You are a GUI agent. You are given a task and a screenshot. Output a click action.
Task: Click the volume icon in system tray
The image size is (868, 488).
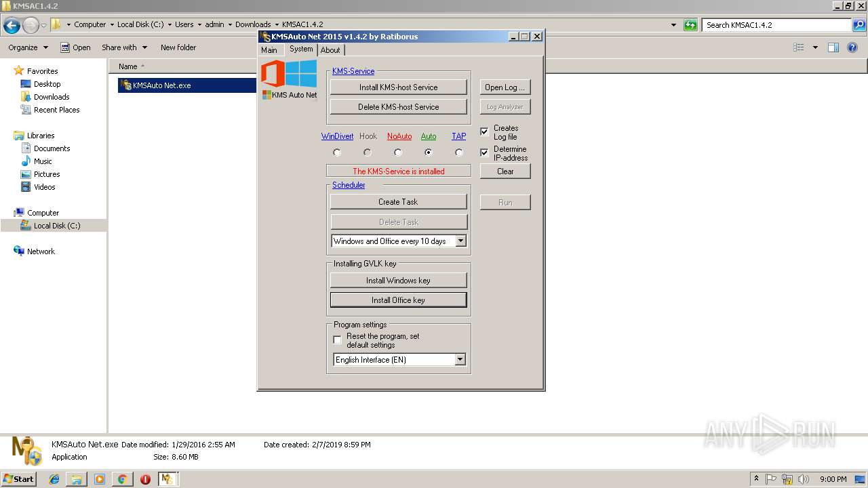coord(803,479)
